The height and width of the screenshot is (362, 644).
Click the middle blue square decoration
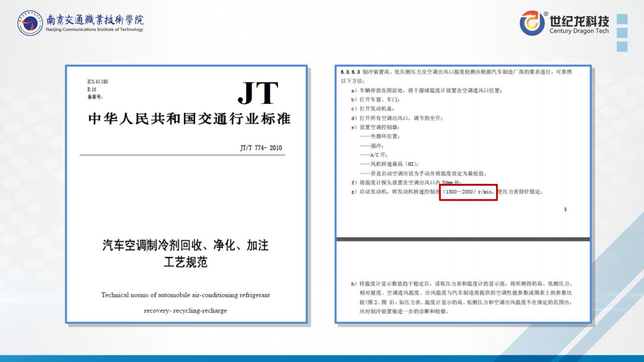click(622, 33)
